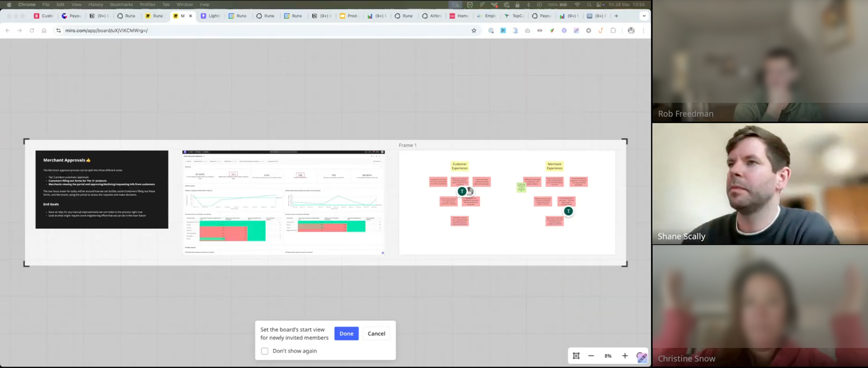The height and width of the screenshot is (368, 868).
Task: Open a new browser tab
Action: [616, 16]
